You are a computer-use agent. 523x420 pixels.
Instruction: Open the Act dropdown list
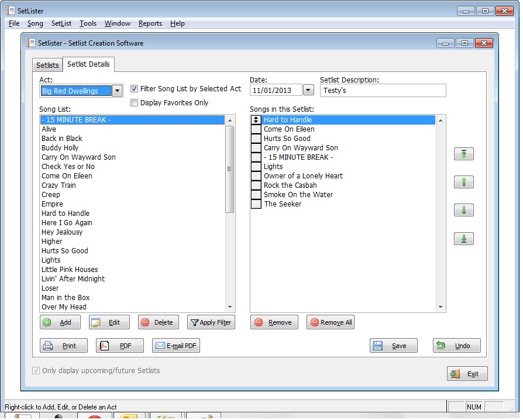pyautogui.click(x=117, y=91)
